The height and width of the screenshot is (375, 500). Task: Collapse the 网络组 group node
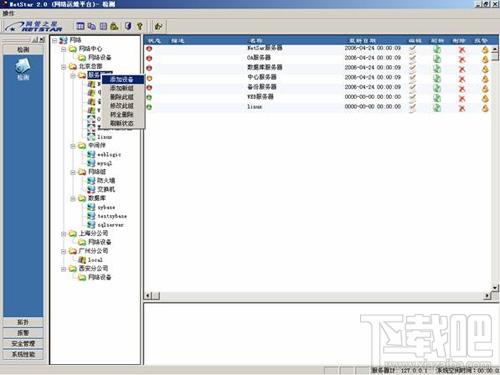click(x=73, y=172)
